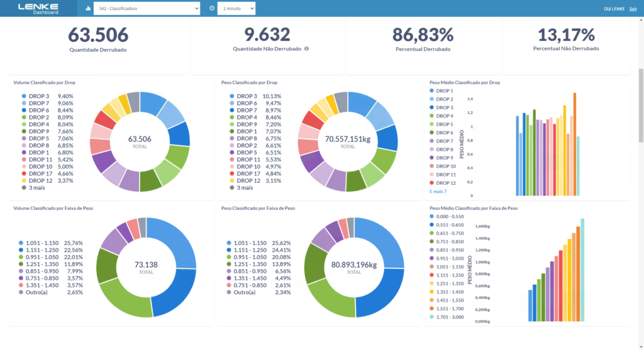This screenshot has width=644, height=362.
Task: Click the tallest teal bar in Peso Médio por Faixa
Action: (x=582, y=270)
